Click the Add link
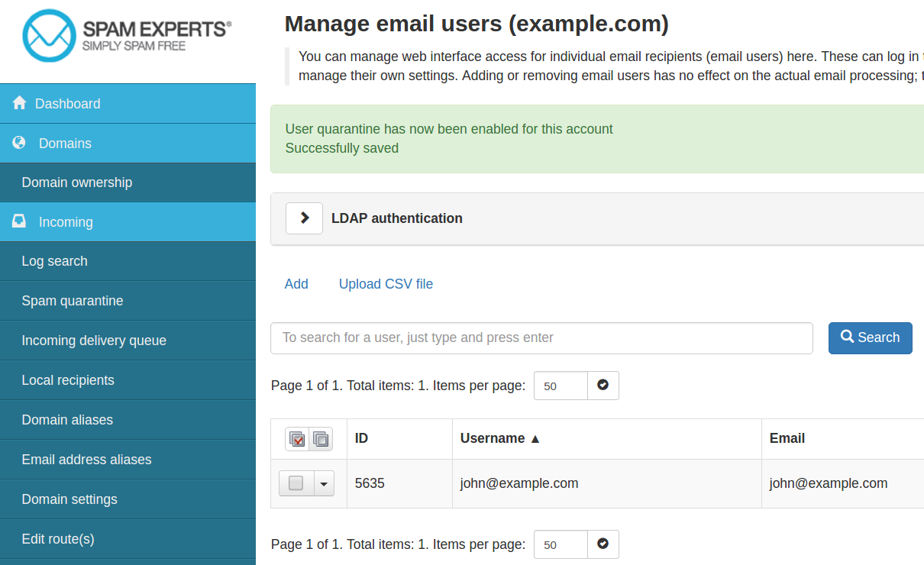 [x=296, y=284]
